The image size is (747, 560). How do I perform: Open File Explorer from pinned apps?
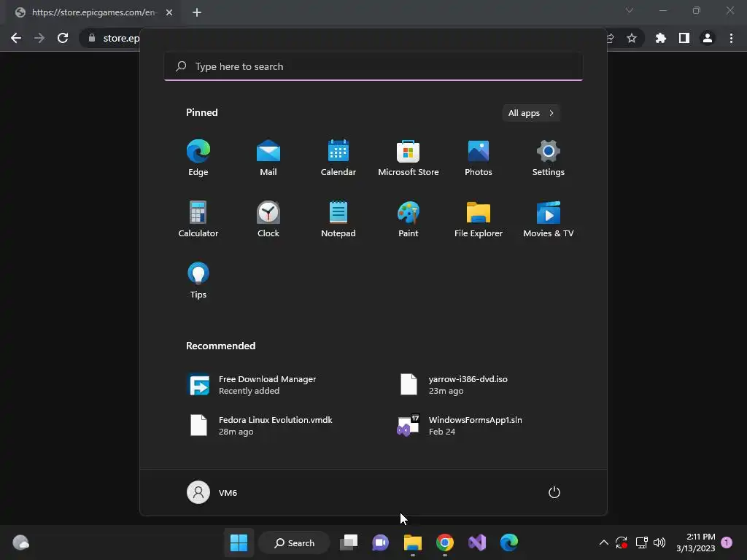coord(479,219)
